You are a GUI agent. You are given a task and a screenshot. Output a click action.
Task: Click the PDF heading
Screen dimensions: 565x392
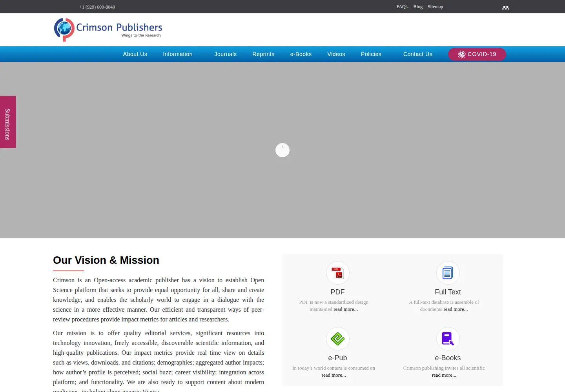[x=337, y=292]
